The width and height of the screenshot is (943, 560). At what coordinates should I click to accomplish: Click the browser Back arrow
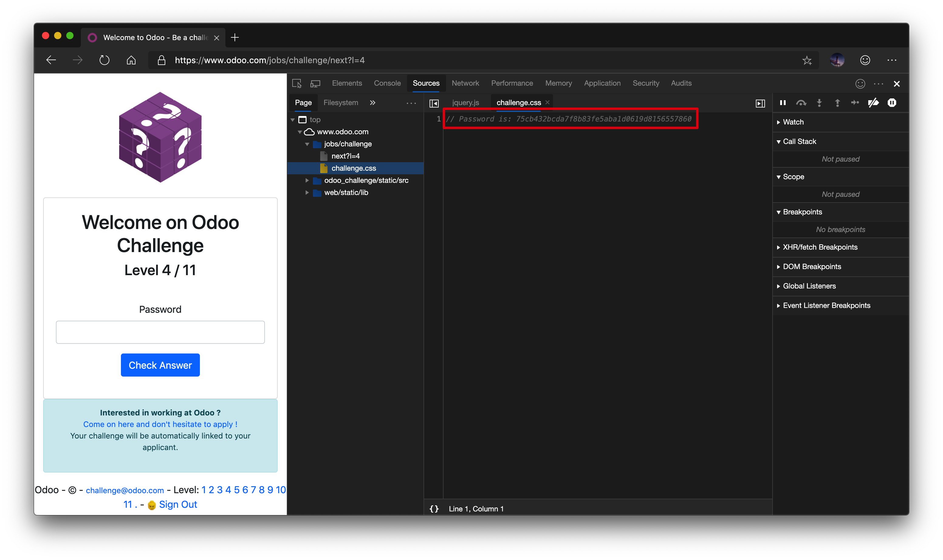(x=51, y=60)
